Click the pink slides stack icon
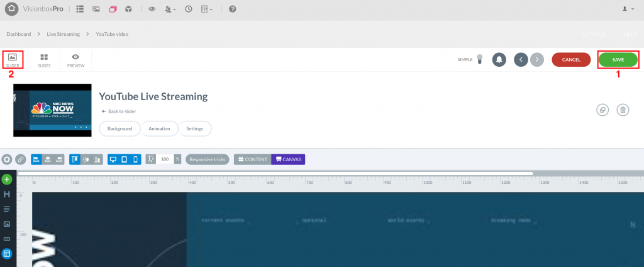The image size is (644, 267). 113,9
